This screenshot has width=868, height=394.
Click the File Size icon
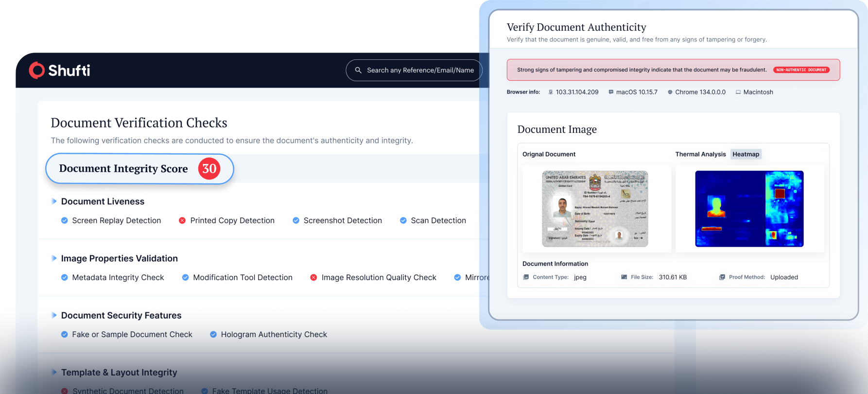click(x=624, y=277)
